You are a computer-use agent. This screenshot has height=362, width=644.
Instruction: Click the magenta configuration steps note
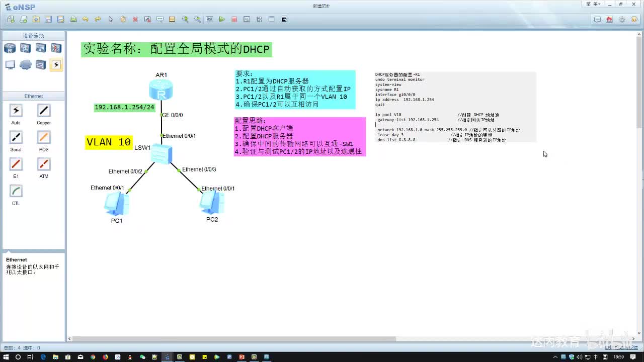pyautogui.click(x=299, y=137)
